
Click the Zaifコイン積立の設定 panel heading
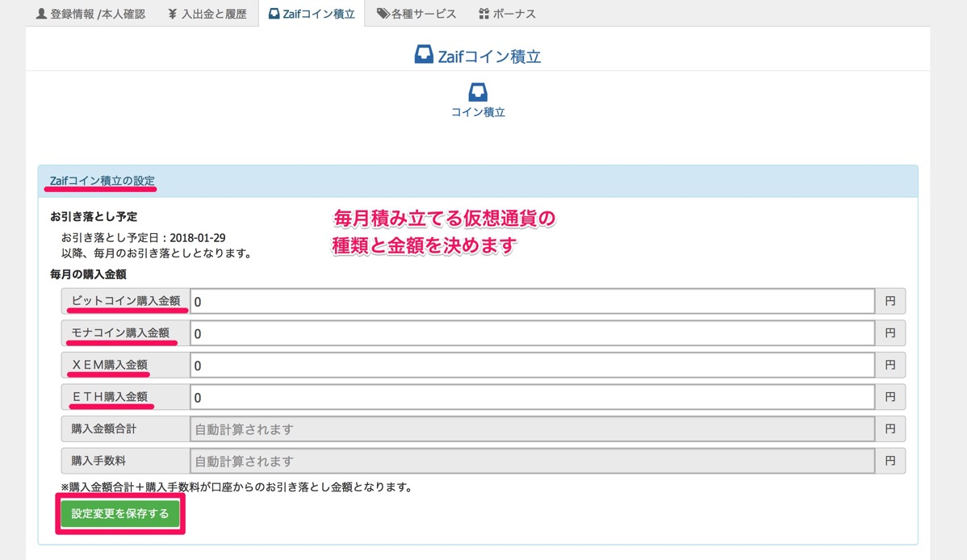103,181
